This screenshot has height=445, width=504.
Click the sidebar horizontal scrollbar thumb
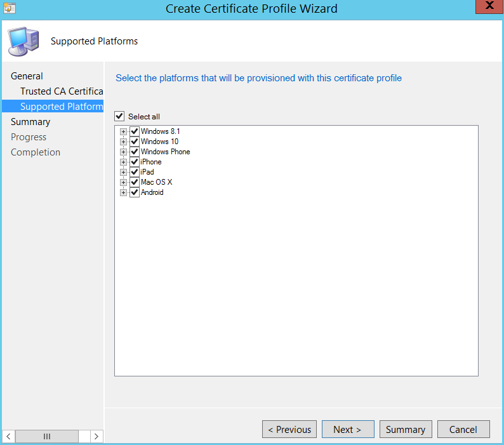point(47,436)
